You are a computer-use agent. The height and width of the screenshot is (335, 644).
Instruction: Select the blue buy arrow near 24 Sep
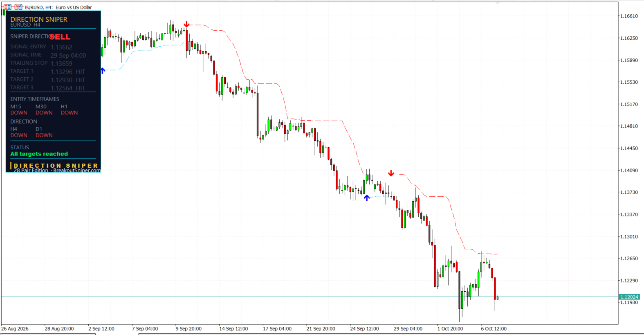click(367, 198)
